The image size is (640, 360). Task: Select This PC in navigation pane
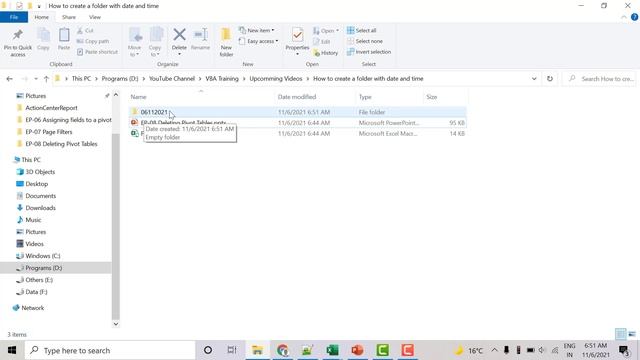pos(31,160)
